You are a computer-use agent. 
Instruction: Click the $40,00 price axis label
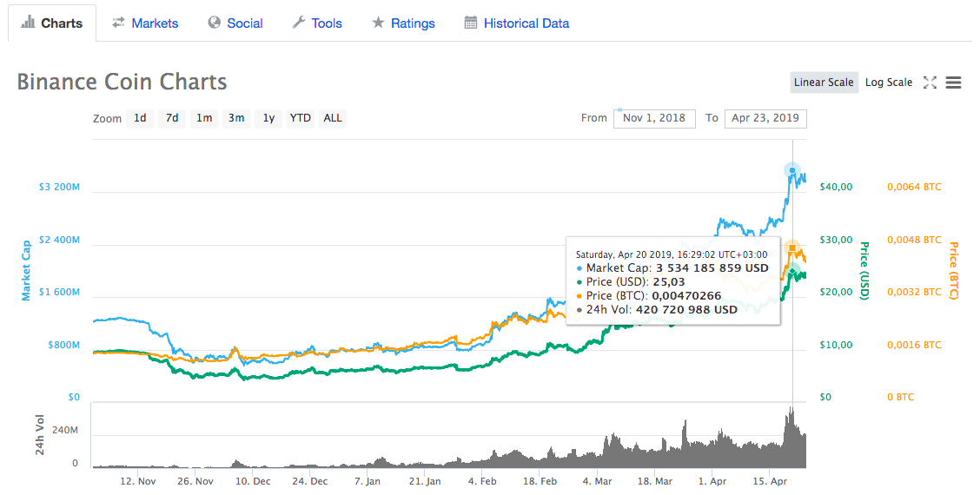(x=837, y=187)
